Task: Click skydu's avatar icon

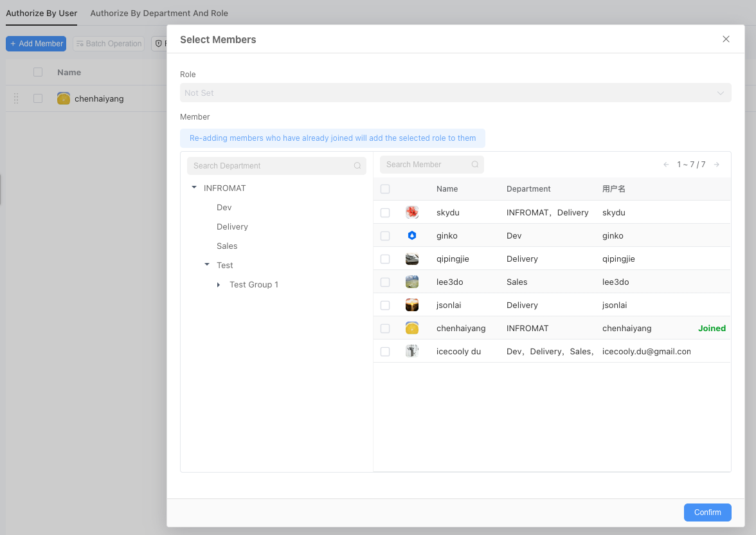Action: coord(412,213)
